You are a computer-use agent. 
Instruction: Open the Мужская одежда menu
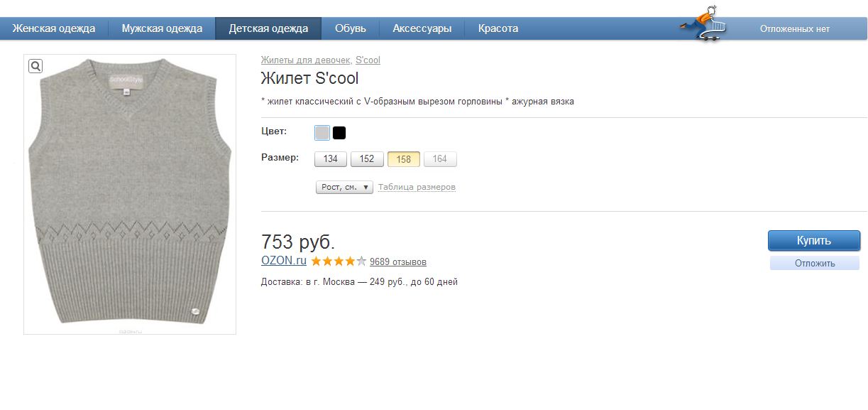[162, 28]
